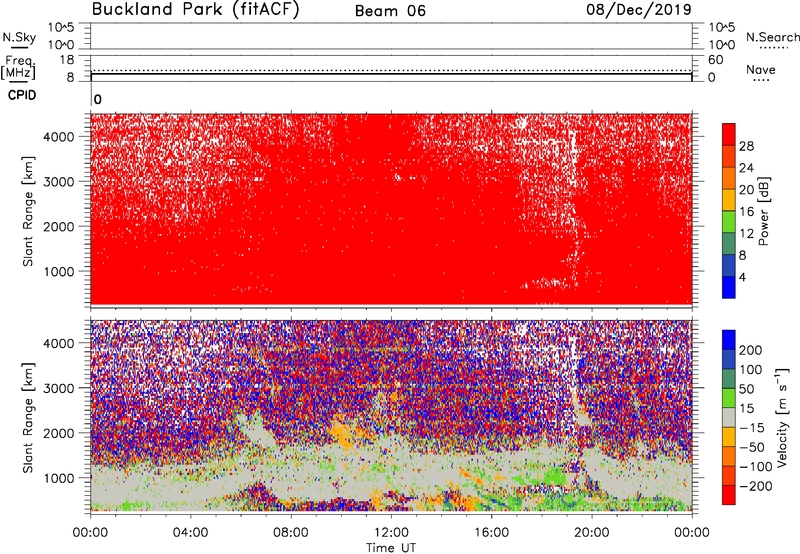Image resolution: width=800 pixels, height=554 pixels.
Task: Click the '08:00' time axis label
Action: pyautogui.click(x=291, y=533)
